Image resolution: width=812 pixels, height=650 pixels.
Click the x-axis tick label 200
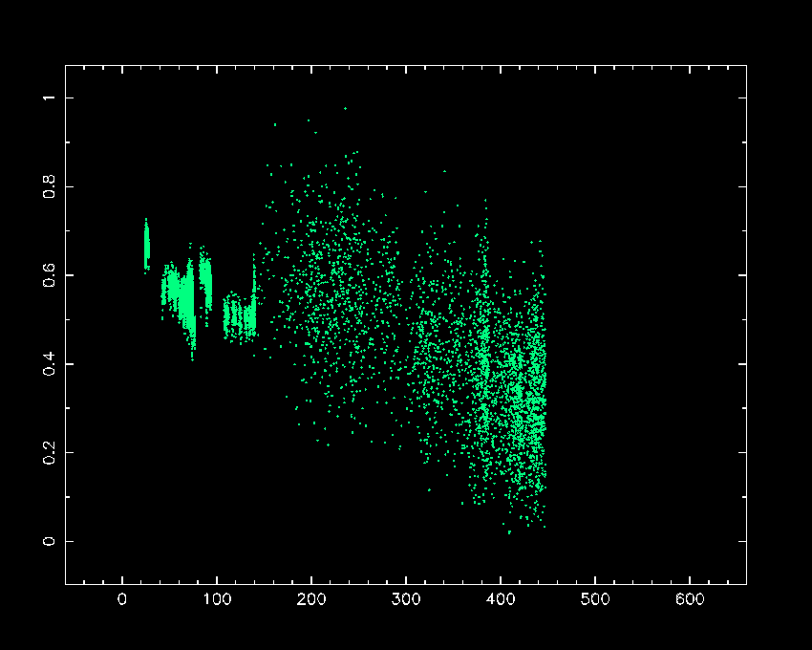[x=311, y=599]
